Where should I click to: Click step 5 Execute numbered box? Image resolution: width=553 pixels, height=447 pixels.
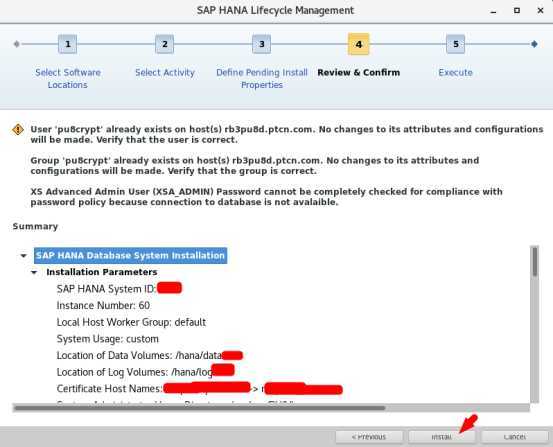point(455,44)
